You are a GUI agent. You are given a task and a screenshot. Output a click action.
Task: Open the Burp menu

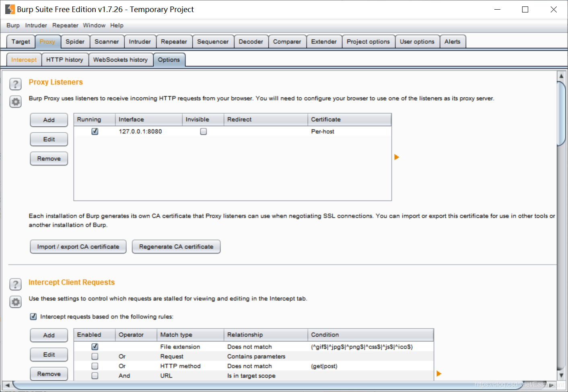pyautogui.click(x=13, y=25)
